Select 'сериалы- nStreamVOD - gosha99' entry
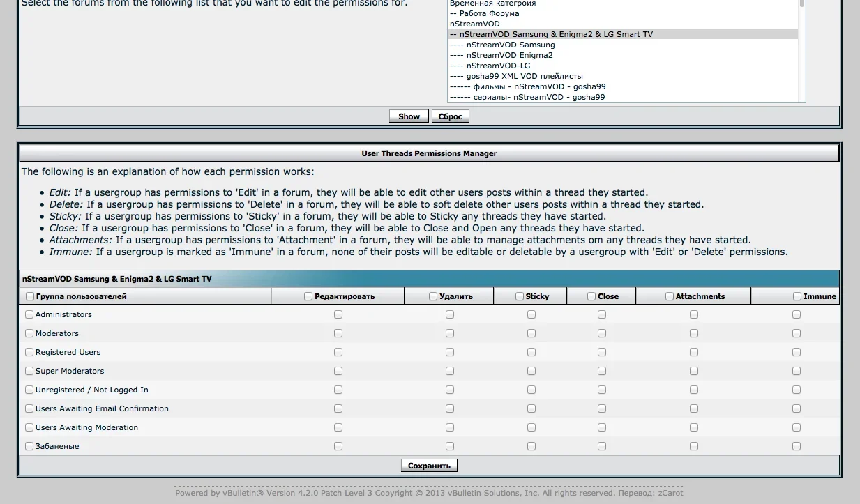Image resolution: width=860 pixels, height=504 pixels. (x=623, y=97)
